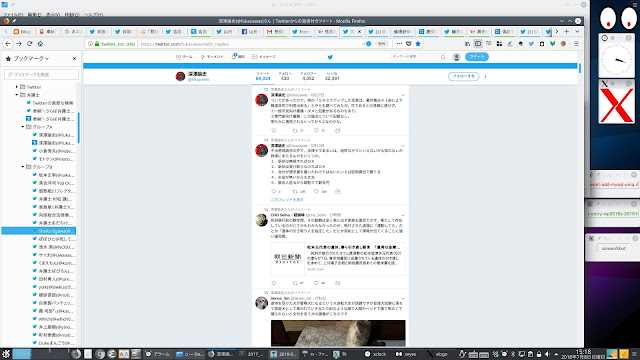Image resolution: width=640 pixels, height=360 pixels.
Task: Click the Twitter search magnifier icon
Action: [443, 57]
